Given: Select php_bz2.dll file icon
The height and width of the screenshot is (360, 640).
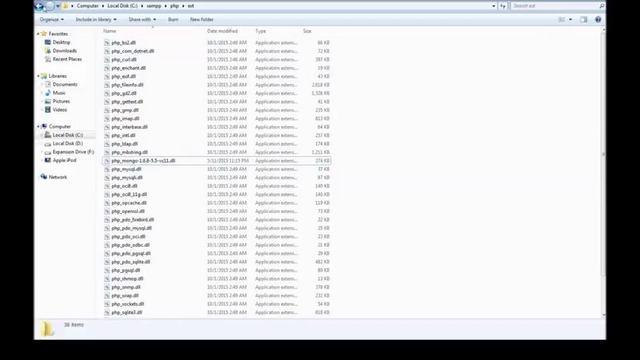Looking at the screenshot, I should point(107,43).
